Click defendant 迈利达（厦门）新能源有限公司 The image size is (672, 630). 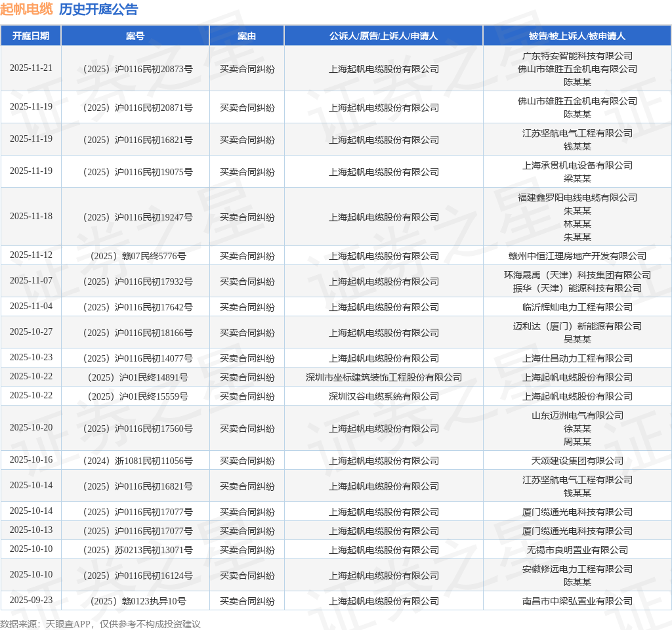coord(577,326)
